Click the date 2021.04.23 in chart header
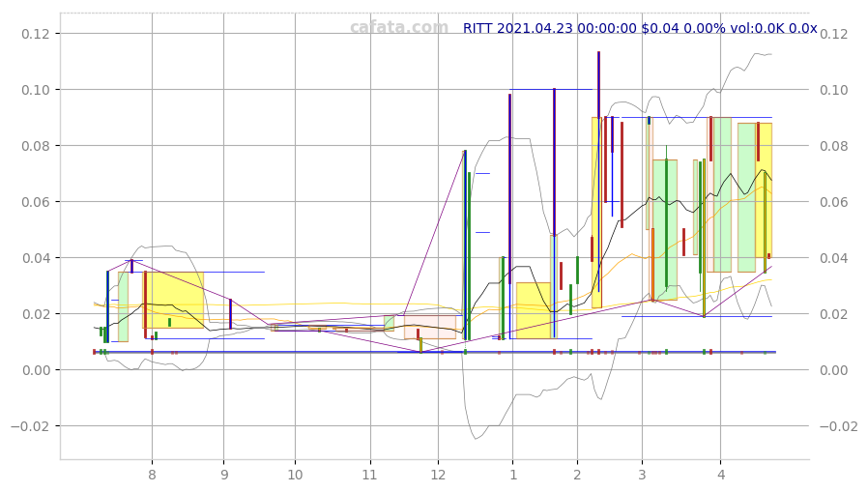Screen dimensions: 868x492 pos(535,28)
